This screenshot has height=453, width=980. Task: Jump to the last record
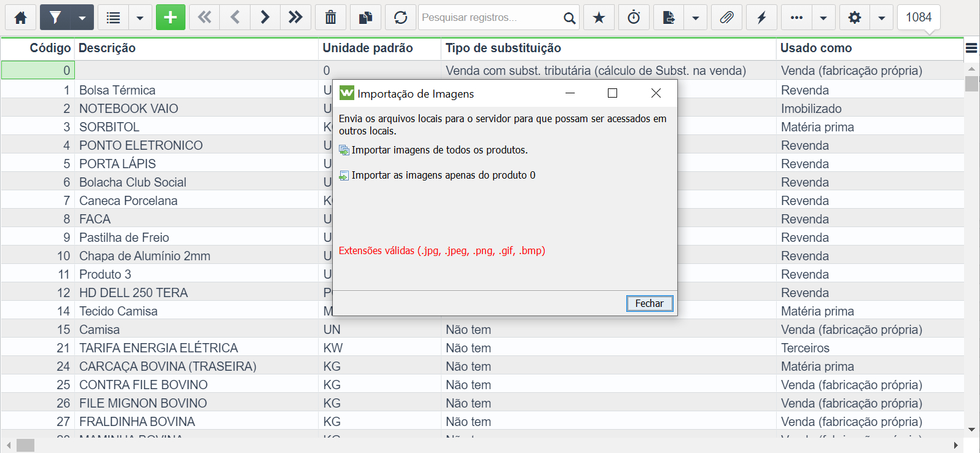tap(295, 17)
